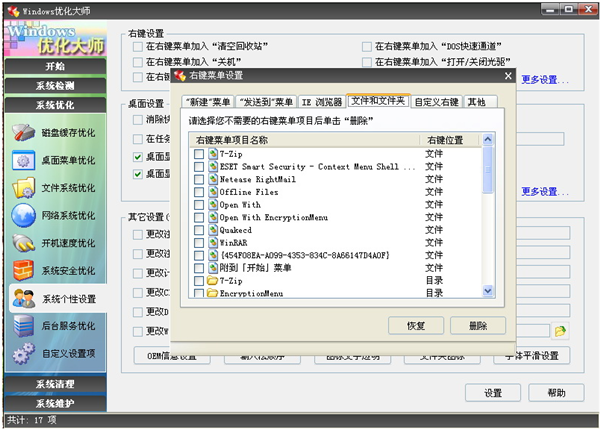Close the 右键菜单设置 dialog
The width and height of the screenshot is (600, 429).
click(x=508, y=76)
